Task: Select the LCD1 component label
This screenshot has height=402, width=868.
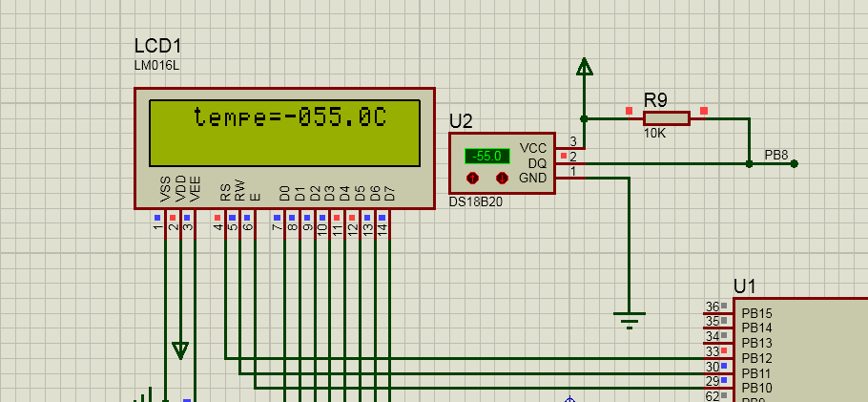Action: [157, 46]
